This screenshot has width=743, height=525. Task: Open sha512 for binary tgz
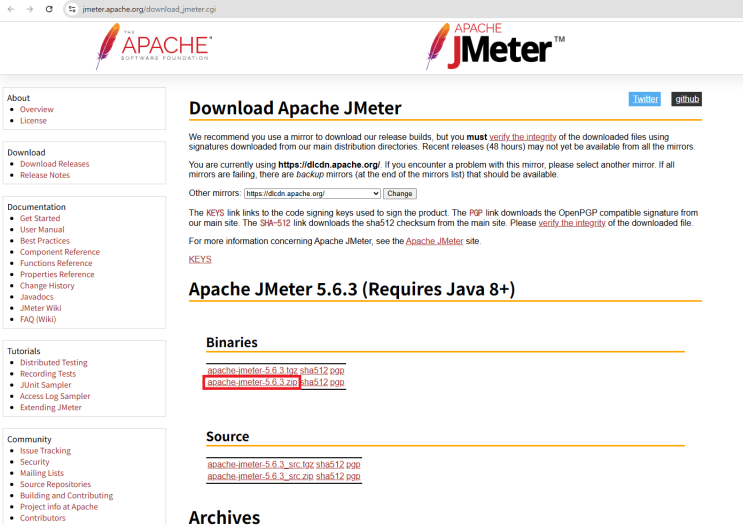coord(314,371)
